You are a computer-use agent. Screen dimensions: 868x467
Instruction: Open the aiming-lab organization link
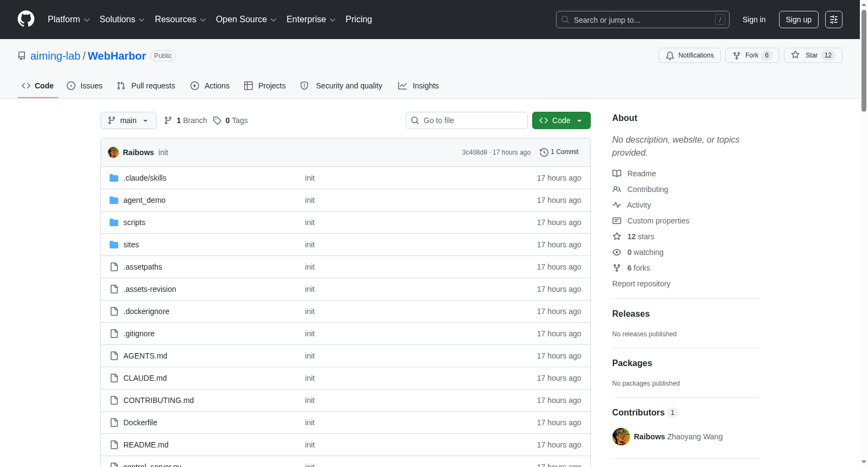pyautogui.click(x=55, y=56)
